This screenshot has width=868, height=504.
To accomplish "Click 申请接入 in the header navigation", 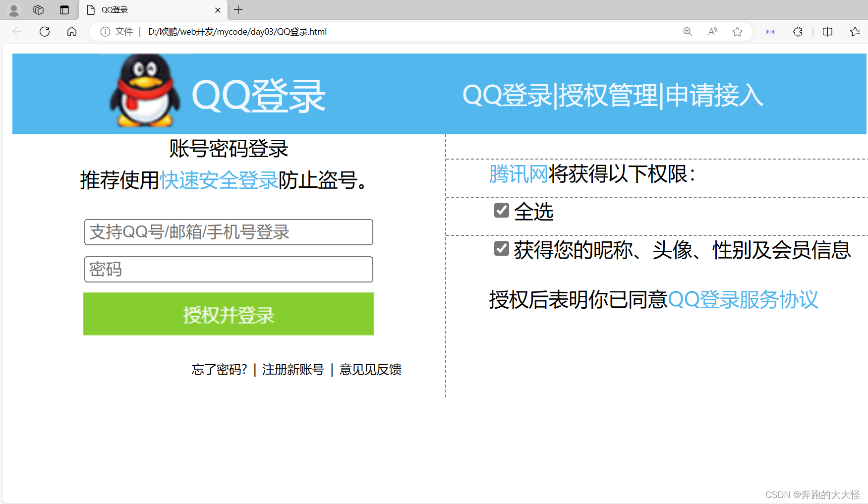I will (x=714, y=95).
